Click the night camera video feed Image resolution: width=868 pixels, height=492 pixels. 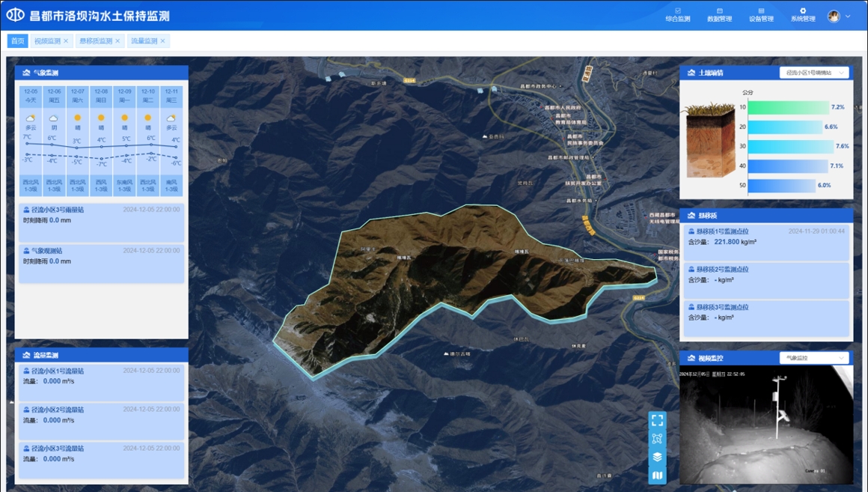click(766, 425)
